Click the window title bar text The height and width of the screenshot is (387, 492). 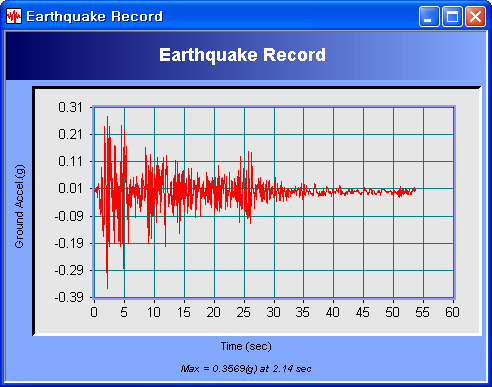click(x=94, y=16)
